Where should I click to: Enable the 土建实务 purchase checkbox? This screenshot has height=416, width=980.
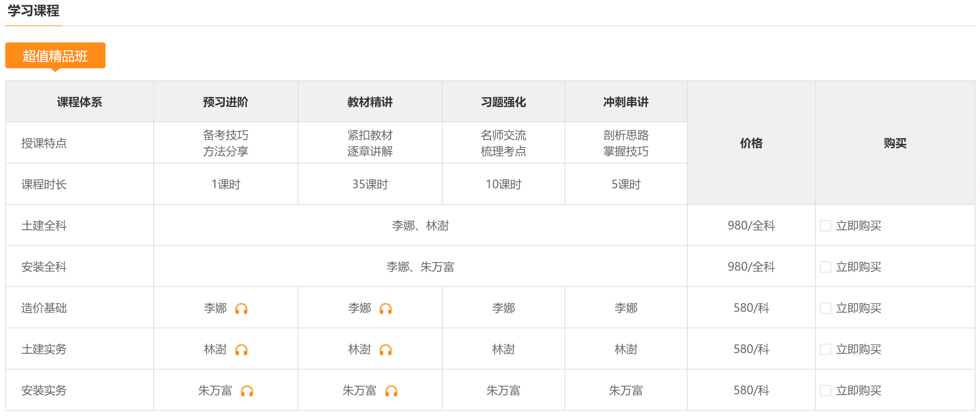825,349
